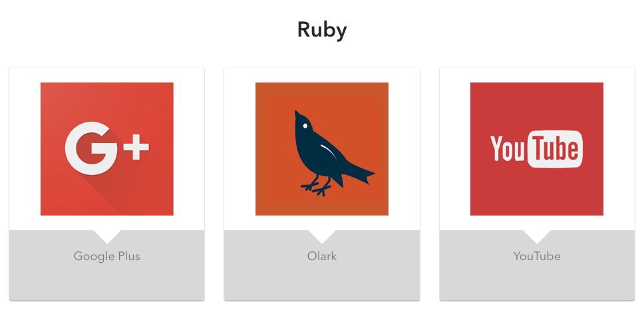Open the Olark bird icon
Screen dimensions: 644x312
click(322, 149)
